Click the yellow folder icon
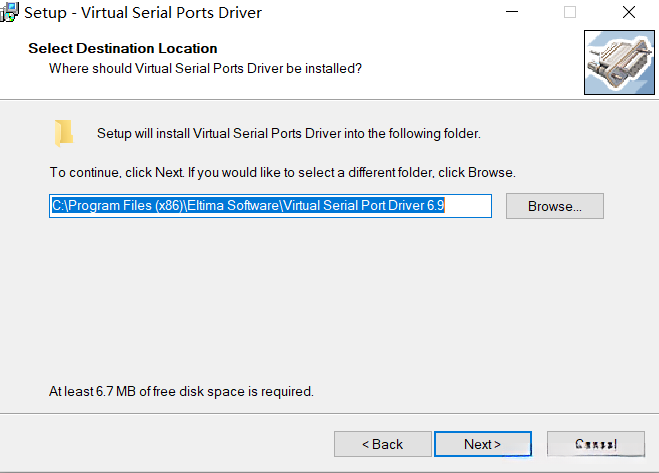The width and height of the screenshot is (659, 473). tap(64, 133)
